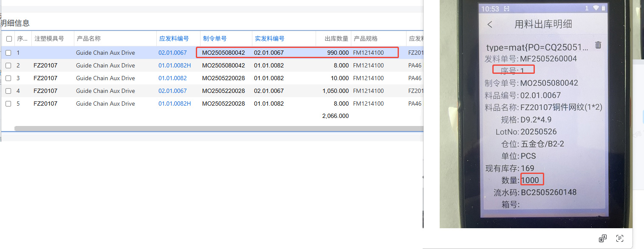This screenshot has height=249, width=644.
Task: Select the FZ20107 mold number in row 2
Action: 45,66
